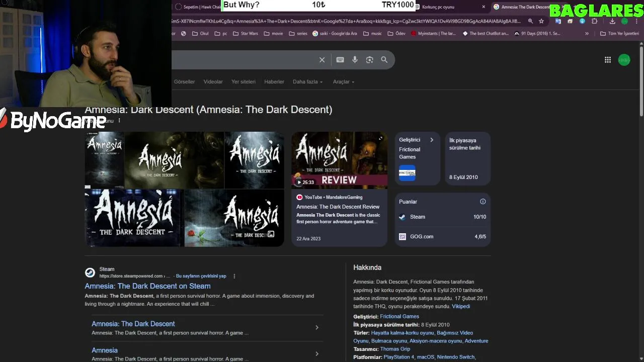The image size is (644, 362).
Task: Open the Okul bookmarks folder
Action: point(200,34)
